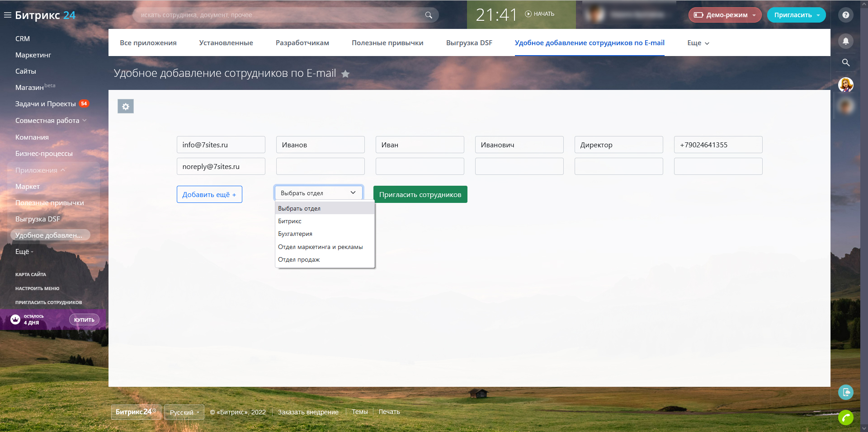868x432 pixels.
Task: Select Бухгалтерия from department list
Action: point(295,234)
